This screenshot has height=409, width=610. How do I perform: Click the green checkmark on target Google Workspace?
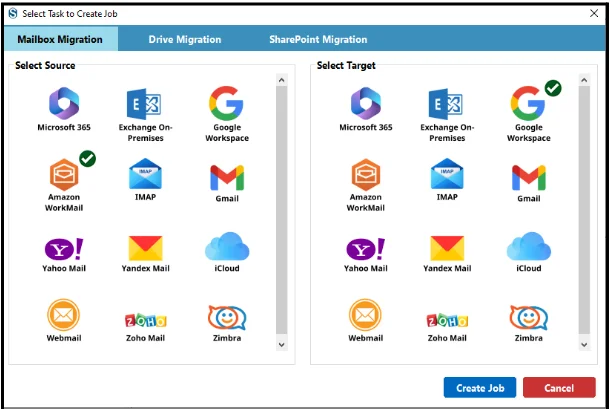pyautogui.click(x=553, y=88)
